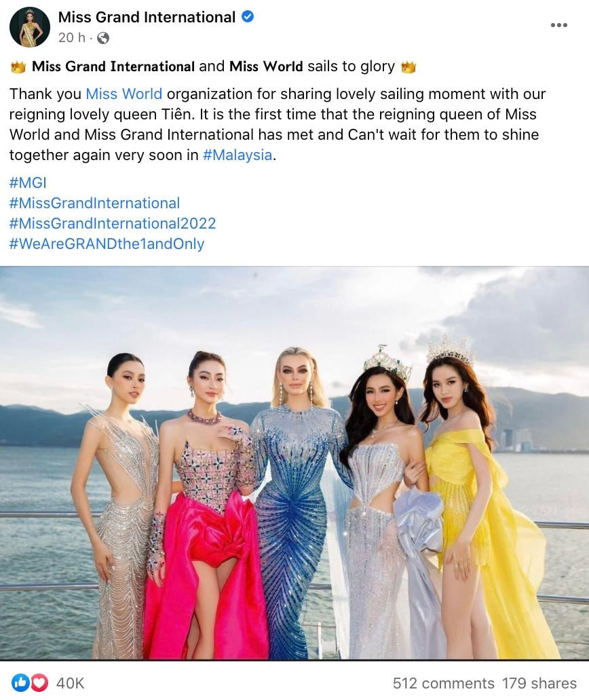Image resolution: width=589 pixels, height=700 pixels.
Task: Click the blue verified badge icon
Action: coord(248,17)
